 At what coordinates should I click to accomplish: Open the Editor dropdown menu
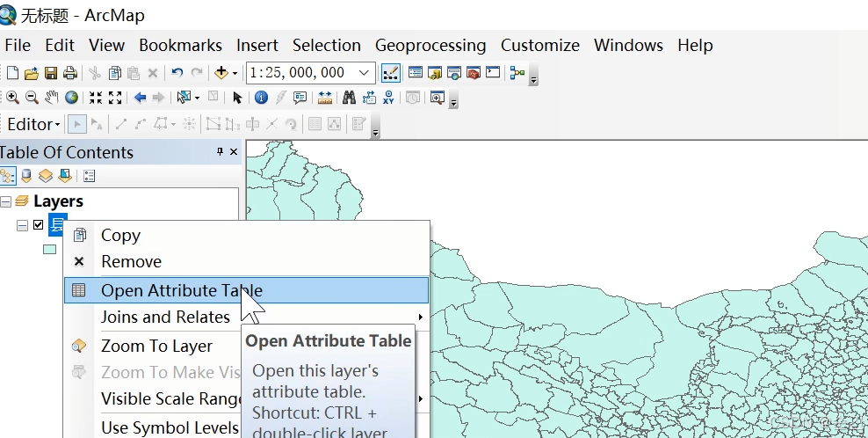pos(33,124)
